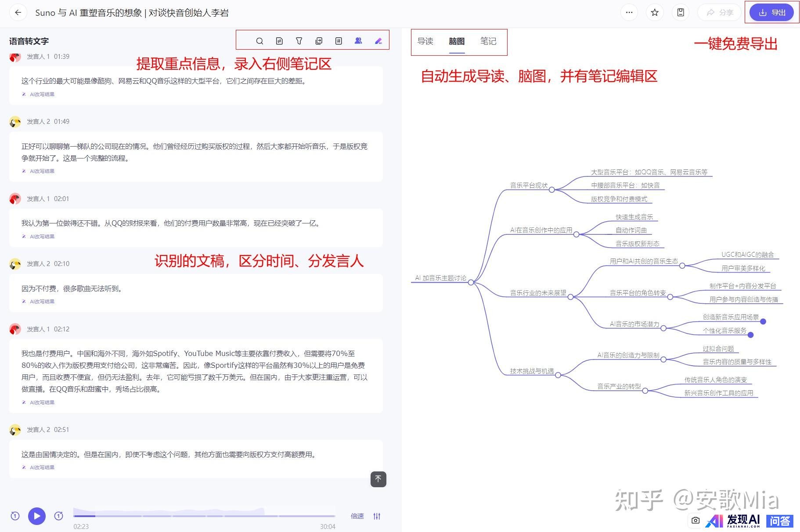Viewport: 800px width, 532px height.
Task: Open search in the transcript toolbar
Action: coord(259,41)
